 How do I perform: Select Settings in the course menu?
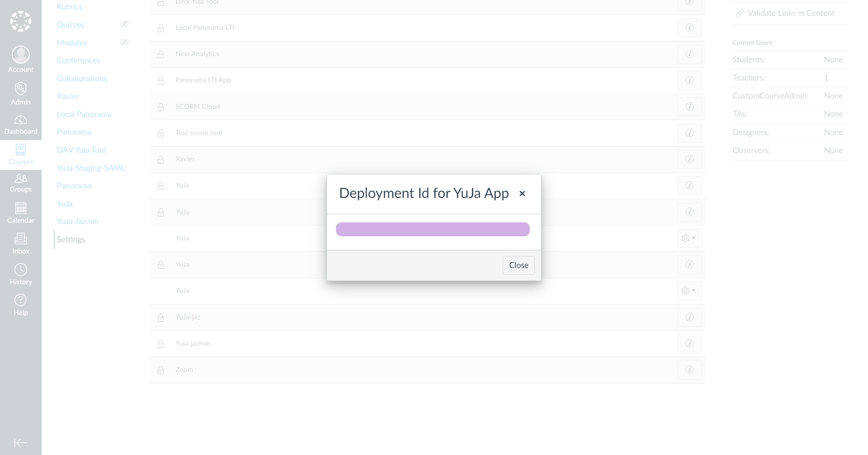click(71, 239)
